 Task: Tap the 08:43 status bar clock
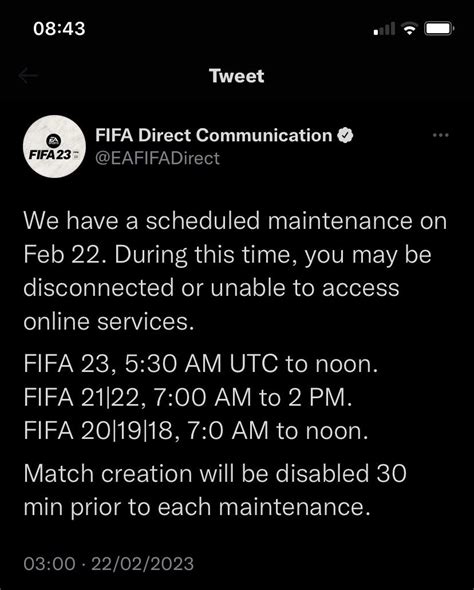point(59,29)
